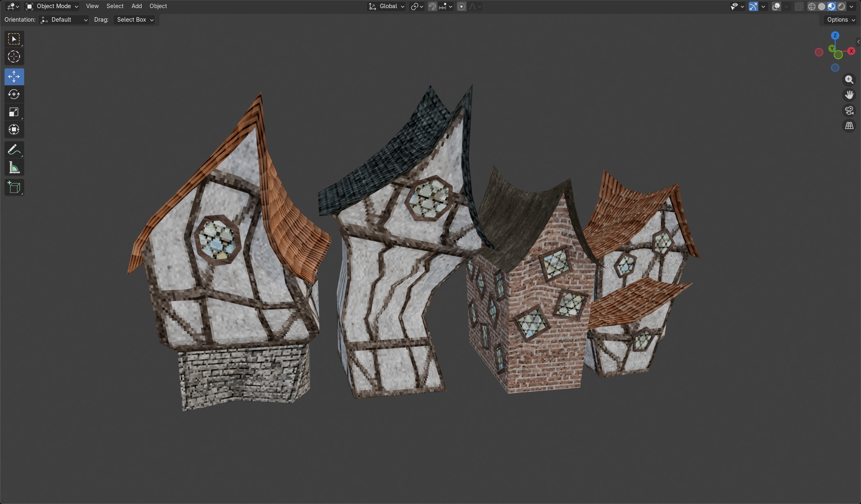Toggle snapping magnet
This screenshot has width=861, height=504.
(432, 7)
